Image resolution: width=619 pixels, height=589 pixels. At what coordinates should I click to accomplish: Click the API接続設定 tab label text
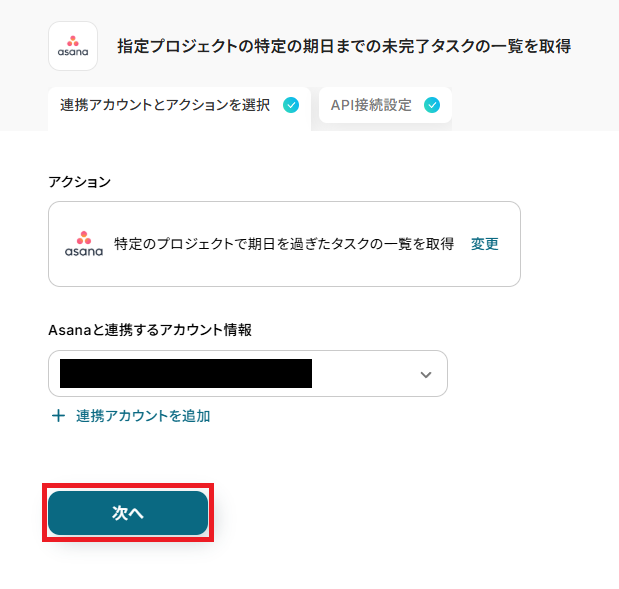[x=371, y=105]
